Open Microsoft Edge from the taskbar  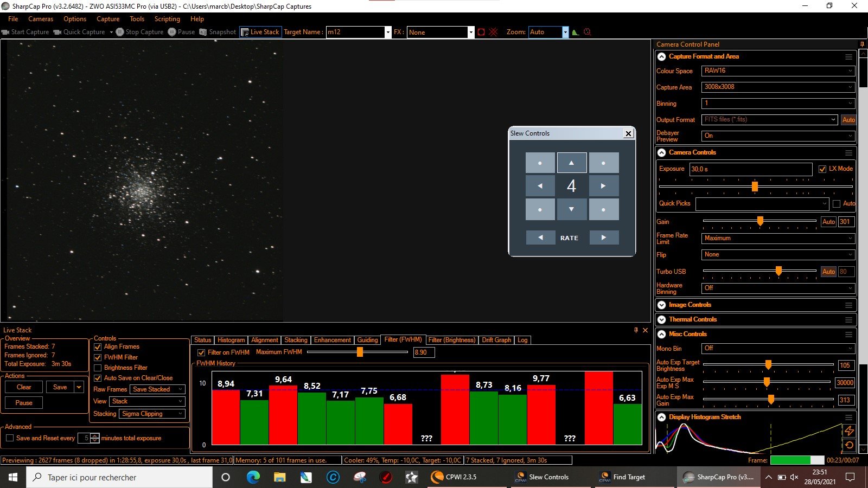point(253,477)
